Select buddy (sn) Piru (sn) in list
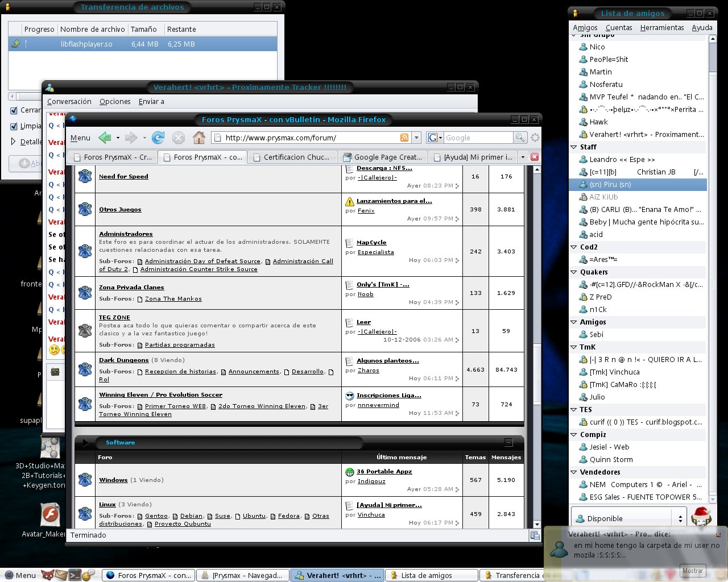The width and height of the screenshot is (728, 582). 638,185
